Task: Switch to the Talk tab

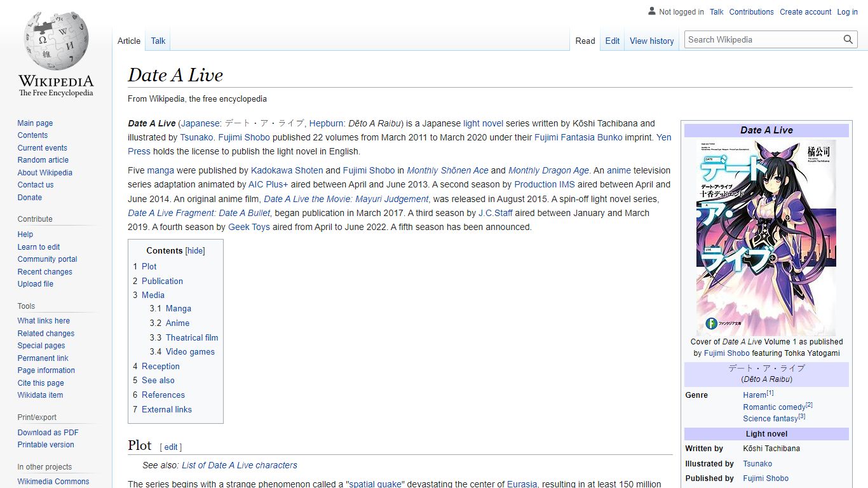Action: coord(158,41)
